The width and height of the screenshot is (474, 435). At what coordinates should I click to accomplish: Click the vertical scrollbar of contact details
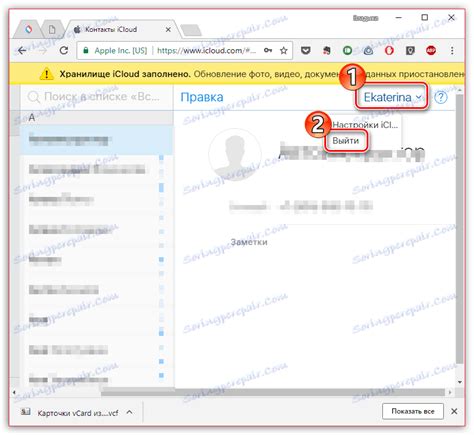pyautogui.click(x=460, y=229)
